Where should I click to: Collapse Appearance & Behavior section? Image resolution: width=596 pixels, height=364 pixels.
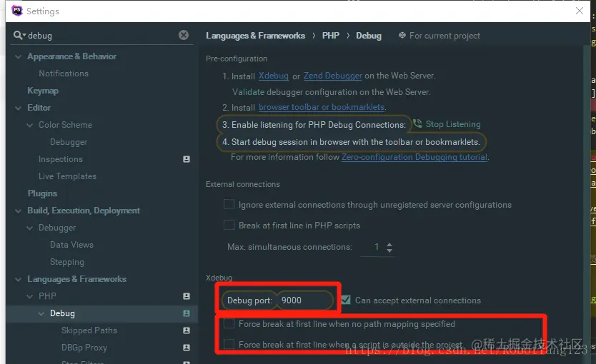18,56
